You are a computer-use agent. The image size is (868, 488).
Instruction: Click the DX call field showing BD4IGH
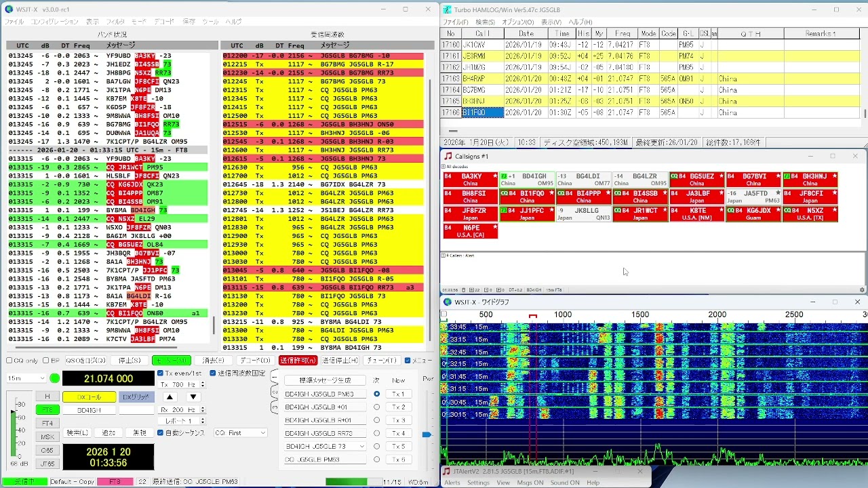click(x=89, y=410)
